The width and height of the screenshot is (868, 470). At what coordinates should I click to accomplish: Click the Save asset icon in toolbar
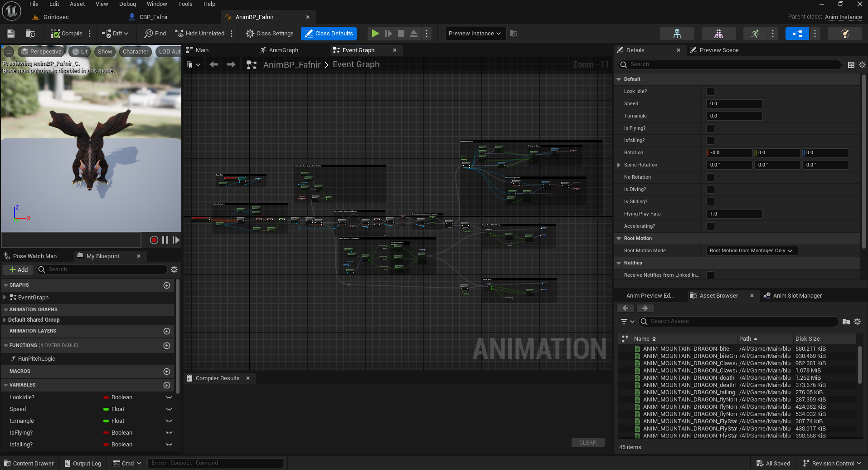click(x=11, y=34)
